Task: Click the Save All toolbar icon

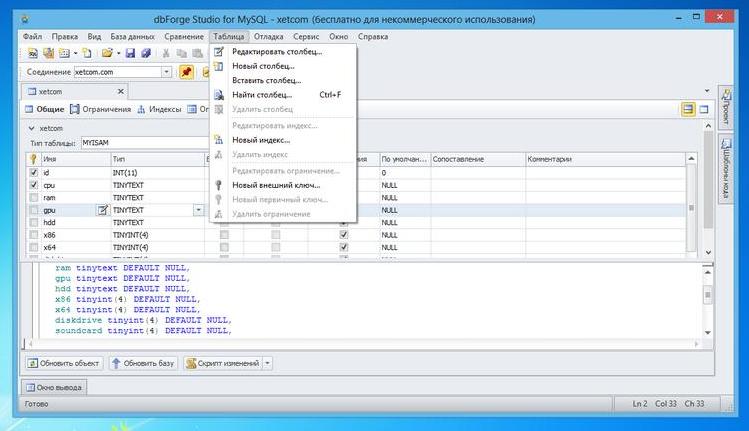Action: [146, 53]
